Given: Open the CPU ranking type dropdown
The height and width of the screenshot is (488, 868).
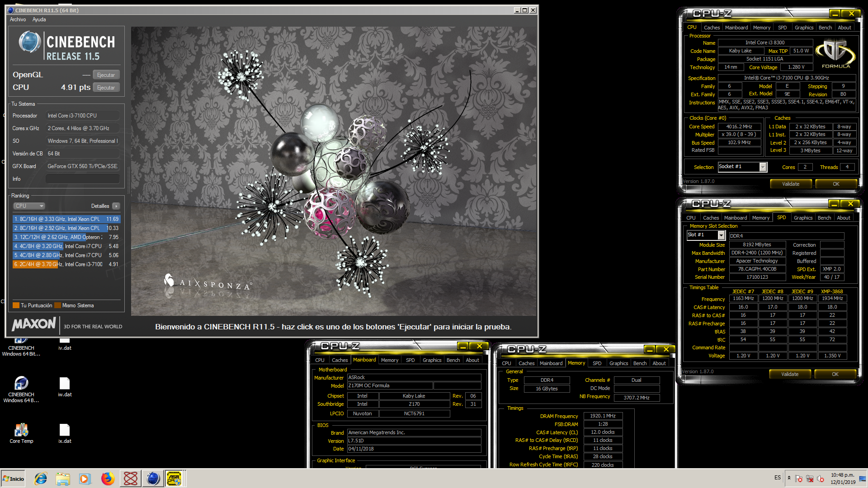Looking at the screenshot, I should click(29, 206).
